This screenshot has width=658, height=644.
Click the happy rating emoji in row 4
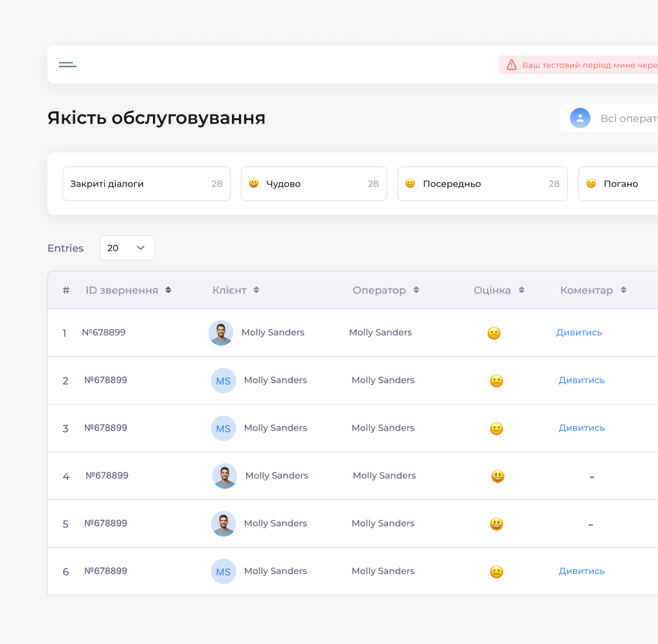point(498,476)
